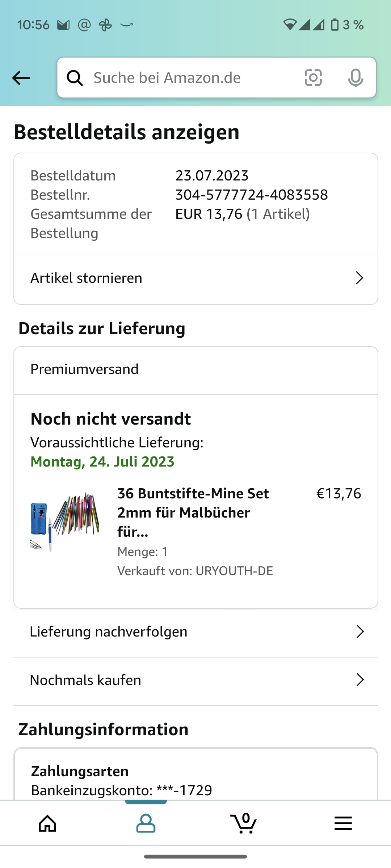The height and width of the screenshot is (868, 391).
Task: Select Artikel stornieren option
Action: pyautogui.click(x=87, y=278)
